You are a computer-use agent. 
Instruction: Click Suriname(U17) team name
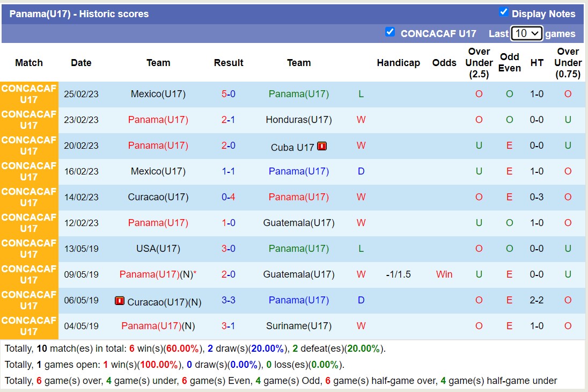coord(298,326)
